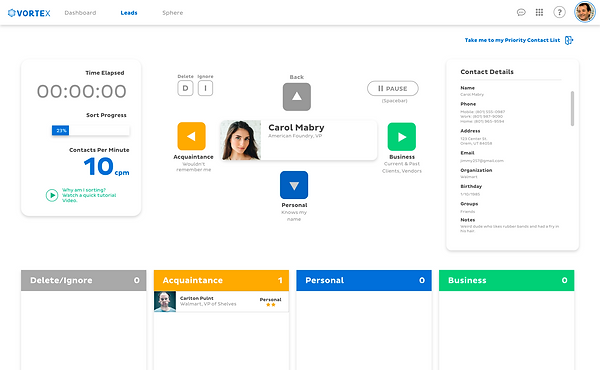600x370 pixels.
Task: Open the apps grid icon
Action: [539, 13]
